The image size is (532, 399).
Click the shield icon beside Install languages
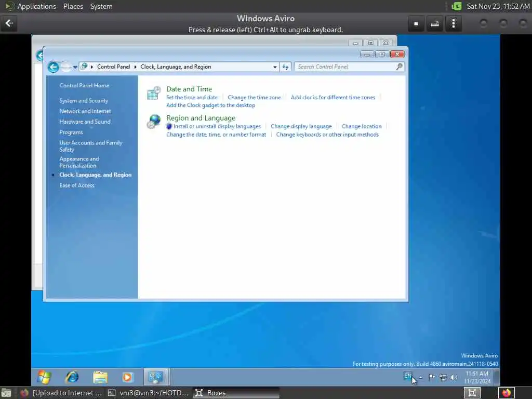pyautogui.click(x=169, y=126)
